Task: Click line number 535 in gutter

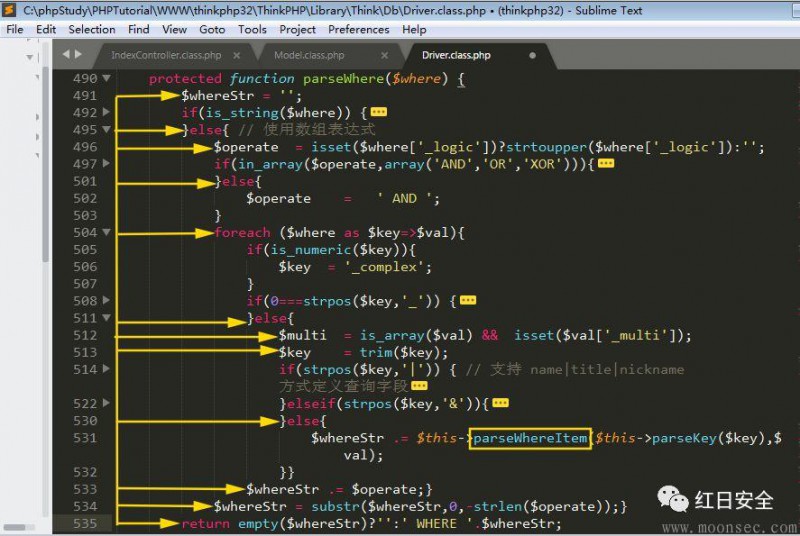Action: pyautogui.click(x=85, y=524)
